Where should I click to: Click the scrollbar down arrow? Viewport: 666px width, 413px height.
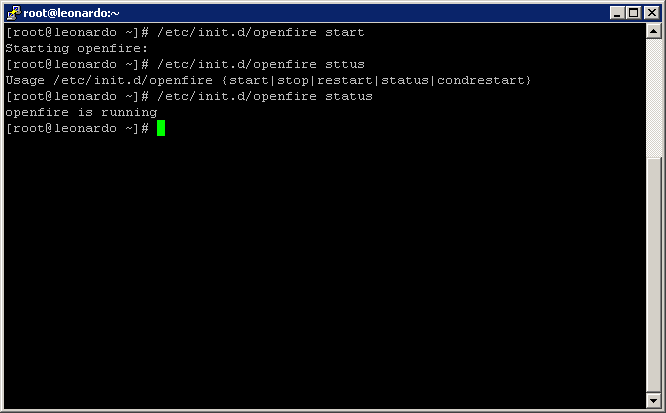(653, 400)
